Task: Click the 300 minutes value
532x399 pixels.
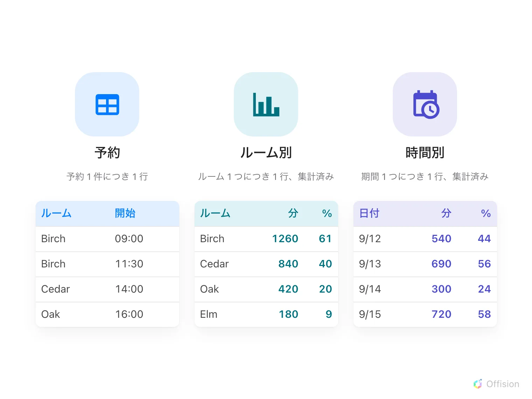Action: click(x=441, y=289)
